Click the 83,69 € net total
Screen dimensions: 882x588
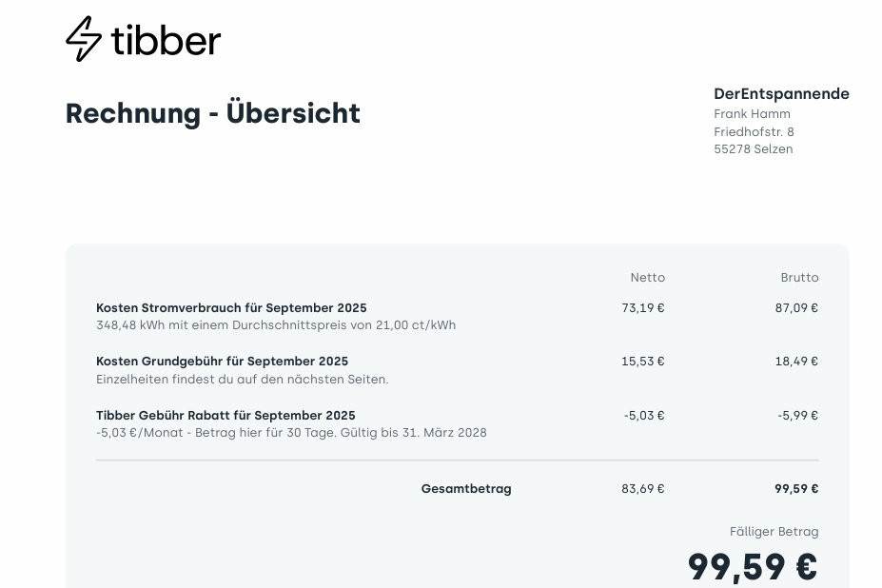click(643, 489)
